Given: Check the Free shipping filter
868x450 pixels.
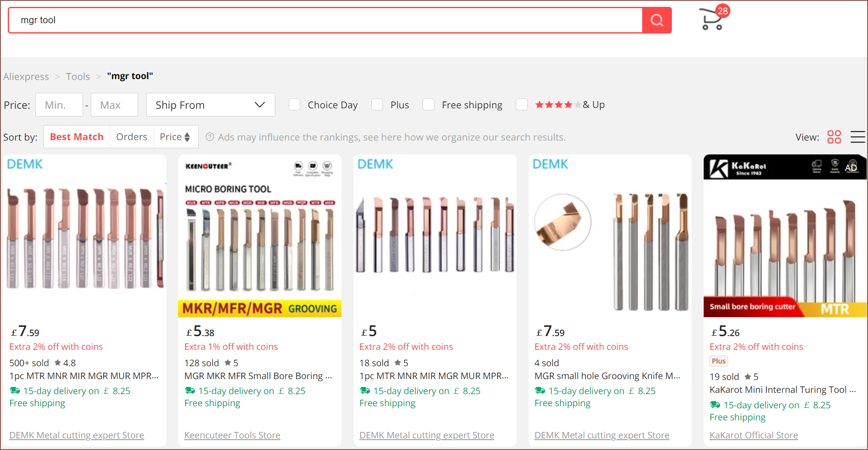Looking at the screenshot, I should pos(428,105).
